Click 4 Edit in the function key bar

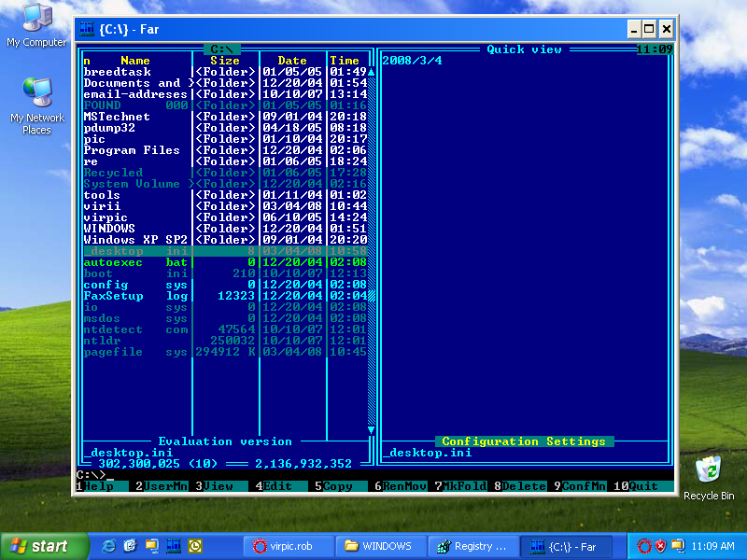click(x=281, y=486)
